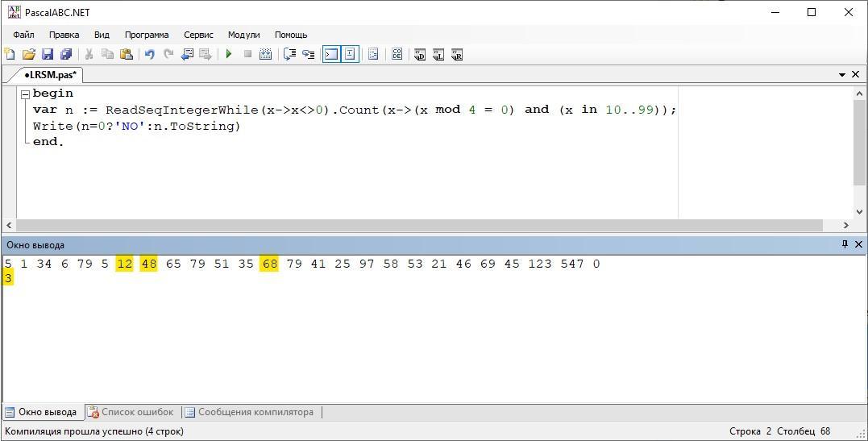868x441 pixels.
Task: Click the format code icon
Action: pyautogui.click(x=373, y=54)
